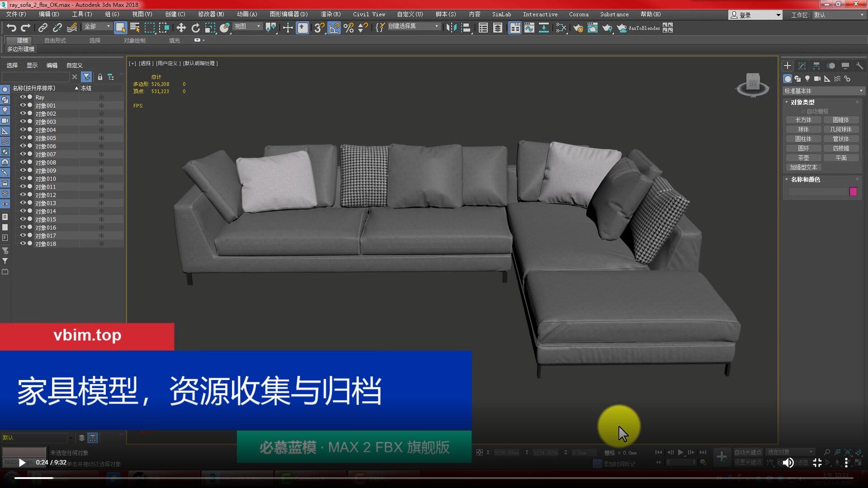The image size is (868, 488).
Task: Click the 长方体 box button
Action: (x=803, y=120)
